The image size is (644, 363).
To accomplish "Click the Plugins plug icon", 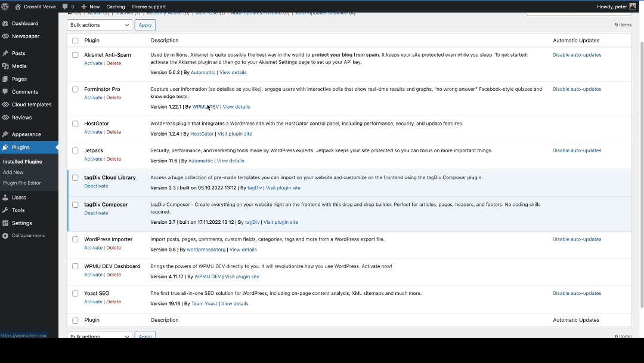I will [5, 147].
